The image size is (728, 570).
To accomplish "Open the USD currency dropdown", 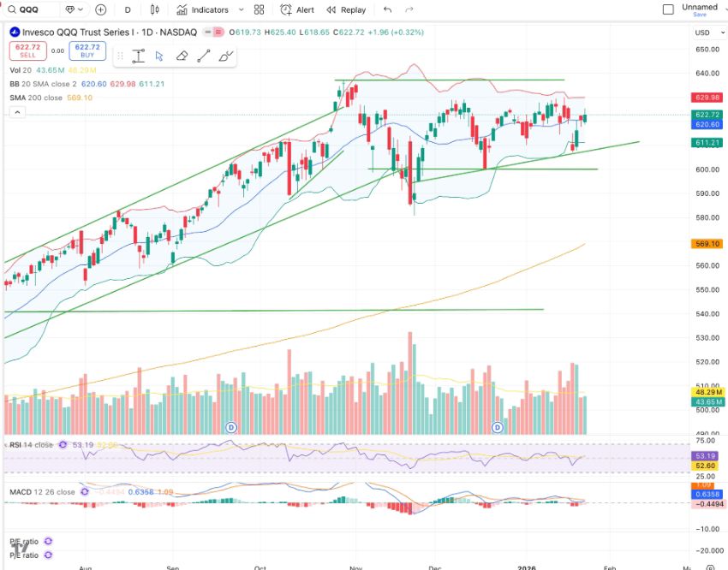I will click(x=706, y=33).
